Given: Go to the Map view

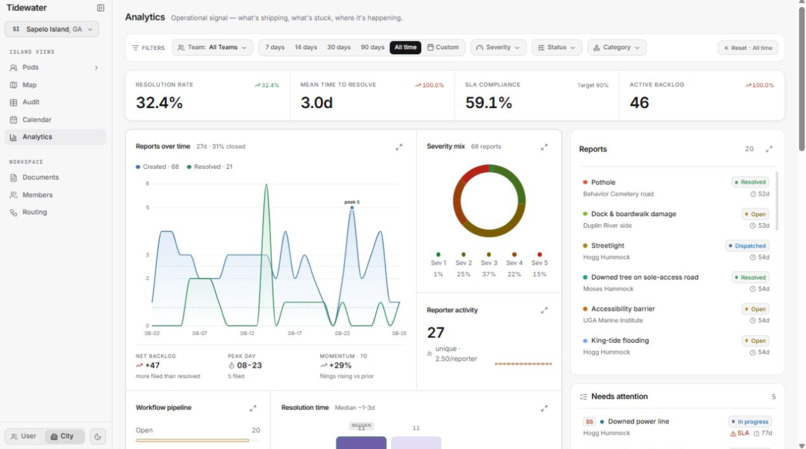Looking at the screenshot, I should coord(55,85).
